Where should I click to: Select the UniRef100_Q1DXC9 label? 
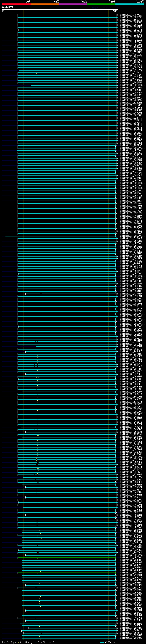coord(131,238)
